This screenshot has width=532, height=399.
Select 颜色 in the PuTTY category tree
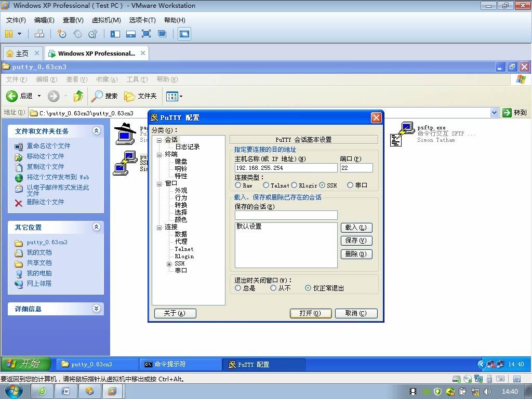click(x=181, y=220)
